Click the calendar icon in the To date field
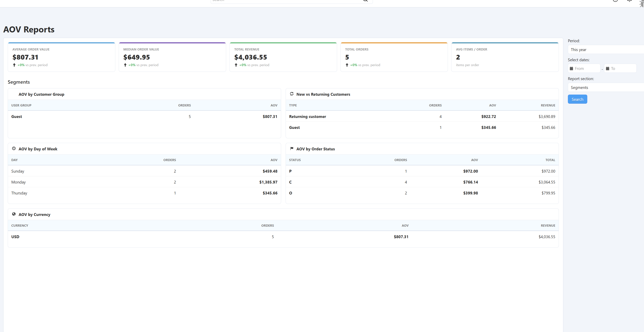This screenshot has width=644, height=332. (607, 69)
